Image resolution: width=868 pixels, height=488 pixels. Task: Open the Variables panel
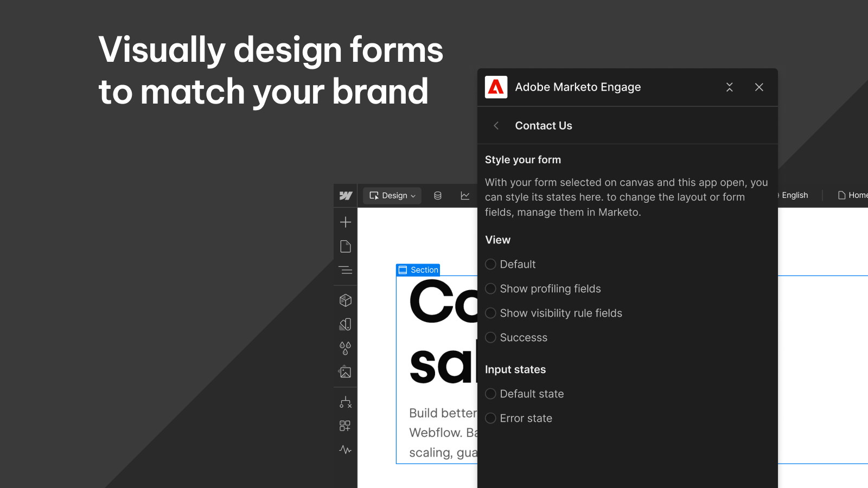(x=346, y=348)
